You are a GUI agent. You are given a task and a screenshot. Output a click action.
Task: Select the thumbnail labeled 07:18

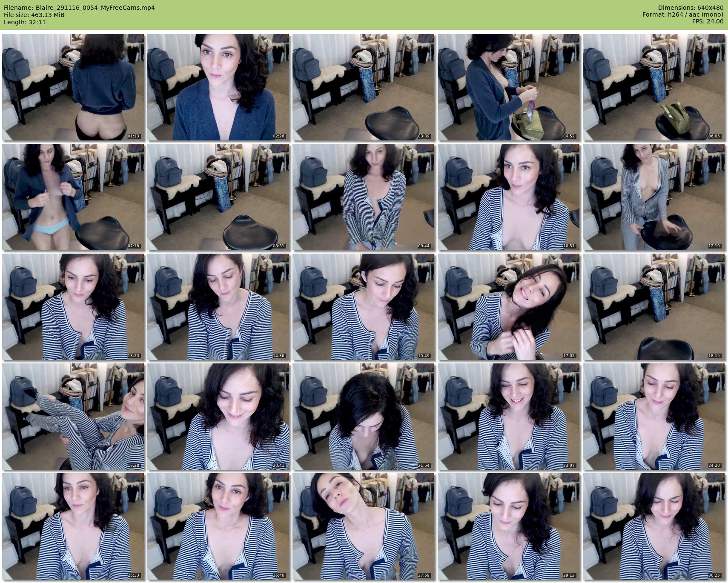(x=73, y=197)
